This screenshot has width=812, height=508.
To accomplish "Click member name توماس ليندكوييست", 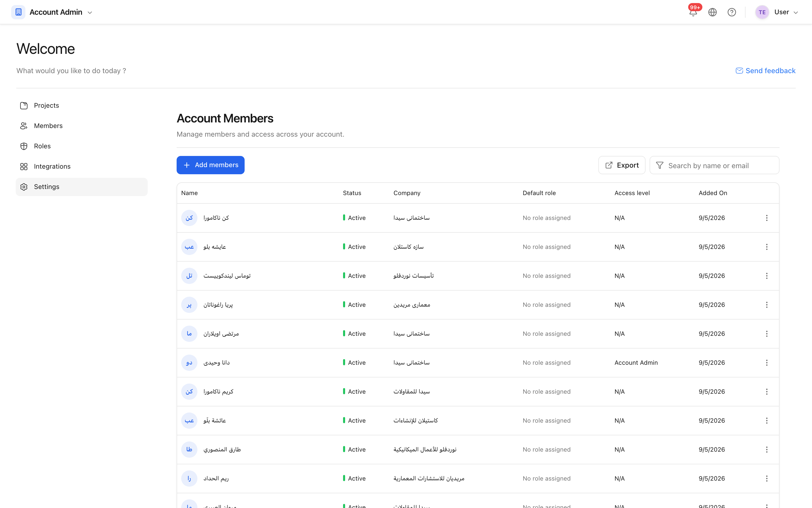I will pyautogui.click(x=227, y=276).
